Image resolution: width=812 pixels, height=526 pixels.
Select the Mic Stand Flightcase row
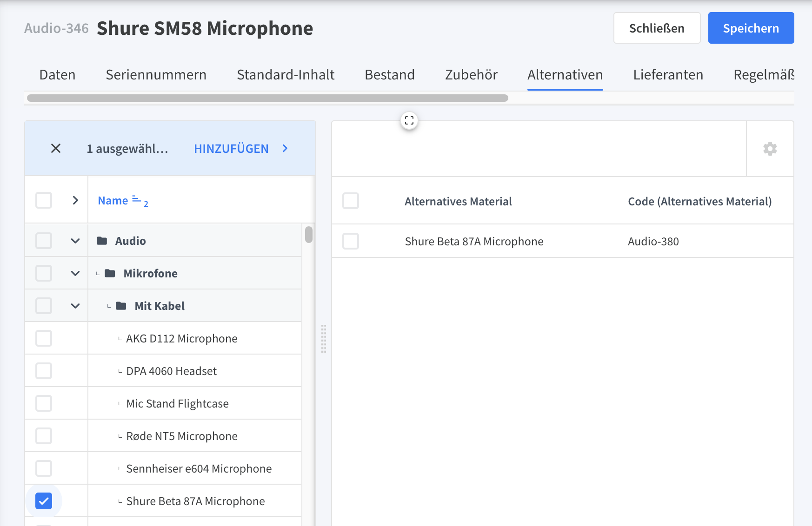click(x=163, y=403)
